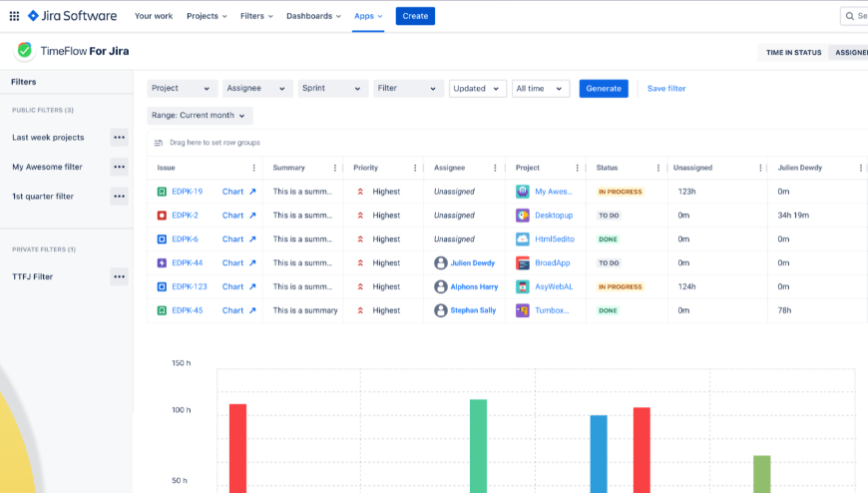
Task: Go to Your work
Action: pyautogui.click(x=154, y=16)
